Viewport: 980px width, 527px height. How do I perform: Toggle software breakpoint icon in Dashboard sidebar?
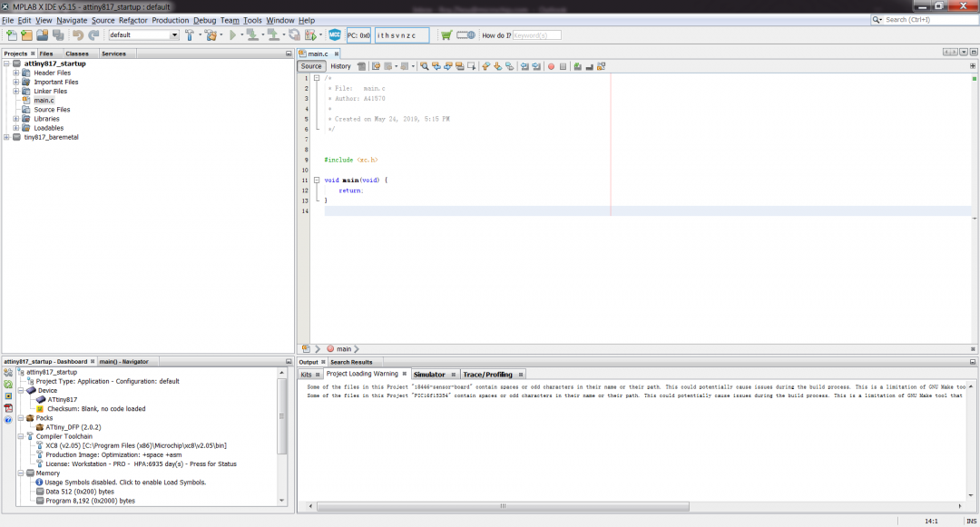tap(8, 395)
